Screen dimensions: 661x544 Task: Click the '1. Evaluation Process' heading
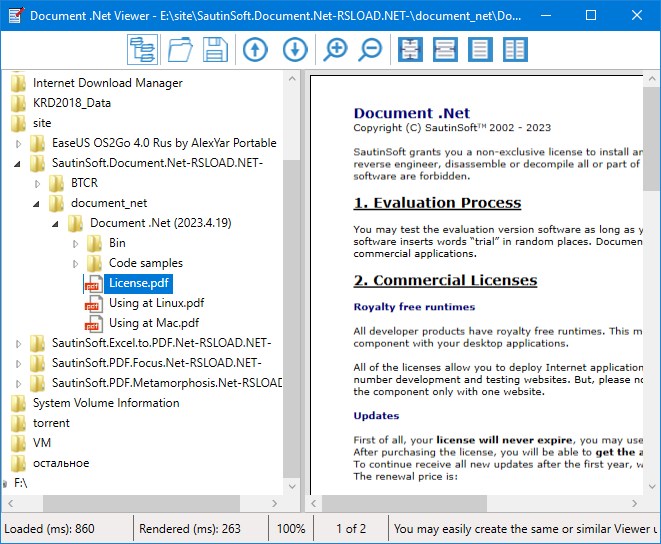pos(437,203)
